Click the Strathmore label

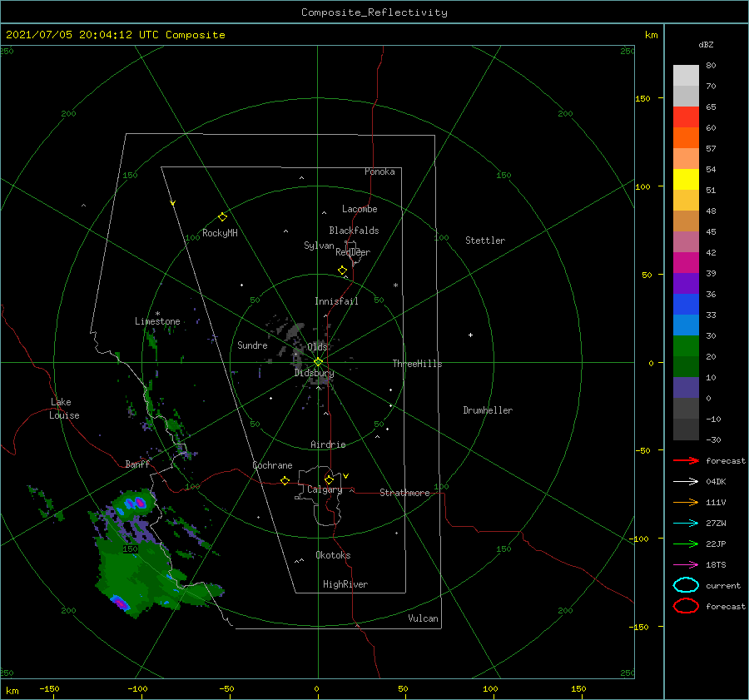click(x=404, y=493)
